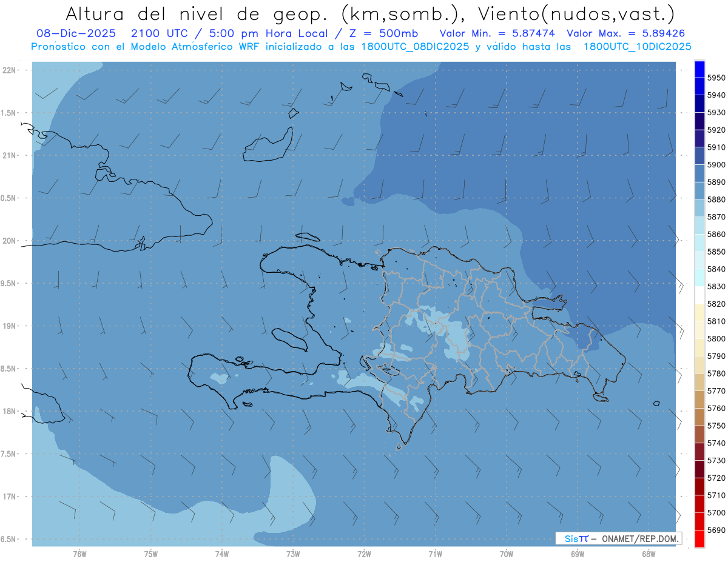Click the legend value '5820'
728x562 pixels.
(716, 304)
